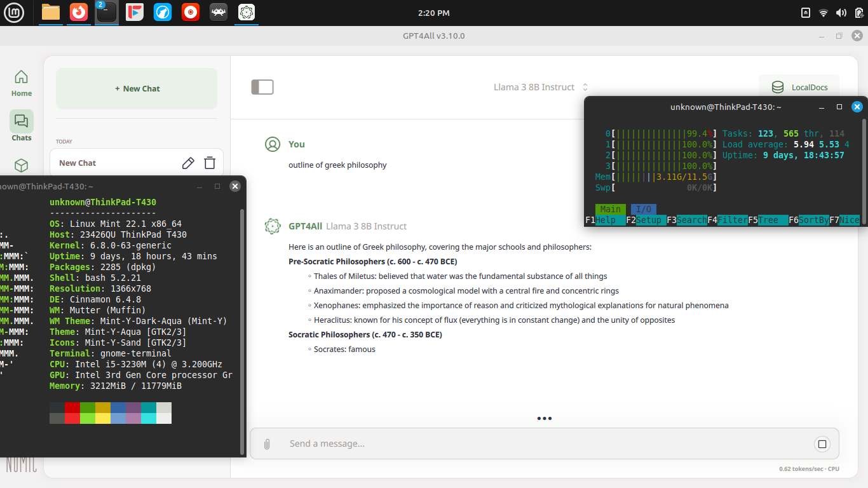
Task: Attach a file with the paperclip icon
Action: pyautogui.click(x=267, y=444)
